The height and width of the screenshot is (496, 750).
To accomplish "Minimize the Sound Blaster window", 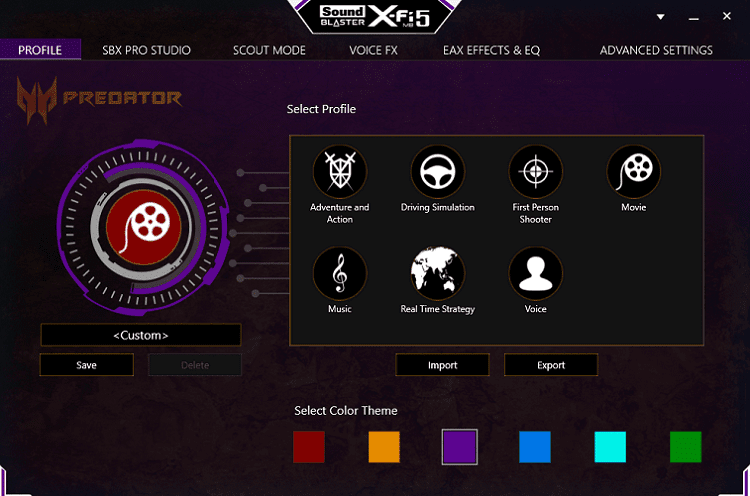I will [x=694, y=17].
